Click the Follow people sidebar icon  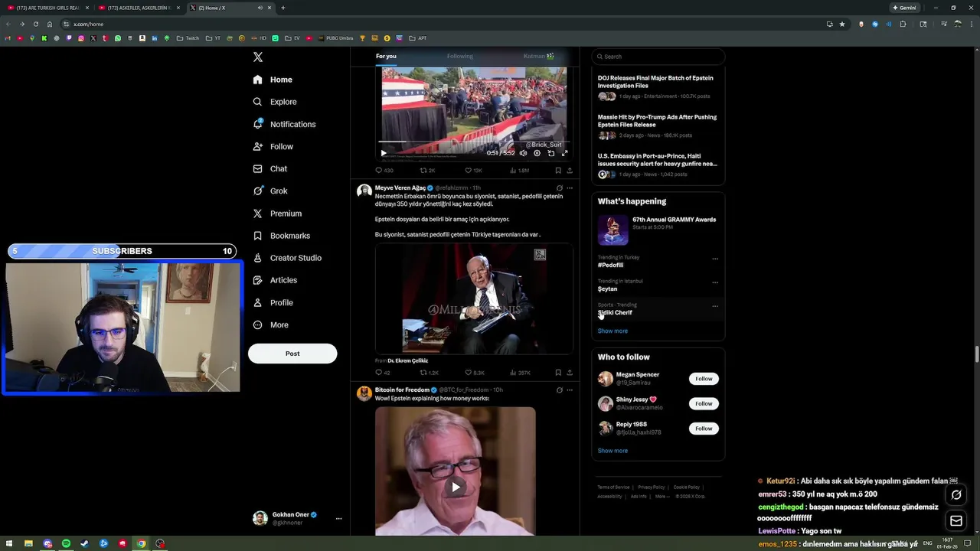257,146
